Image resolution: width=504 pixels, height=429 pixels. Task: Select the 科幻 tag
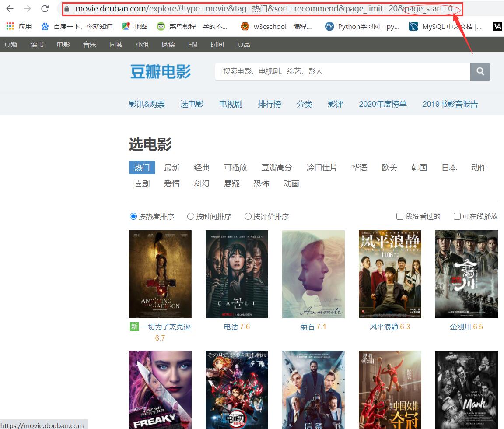pos(202,184)
